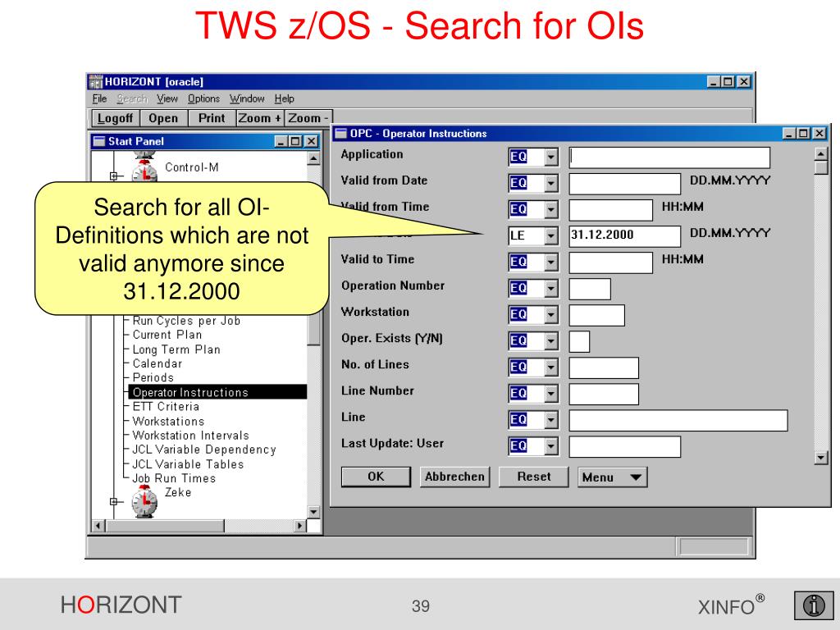Open the Search menu

coord(132,98)
